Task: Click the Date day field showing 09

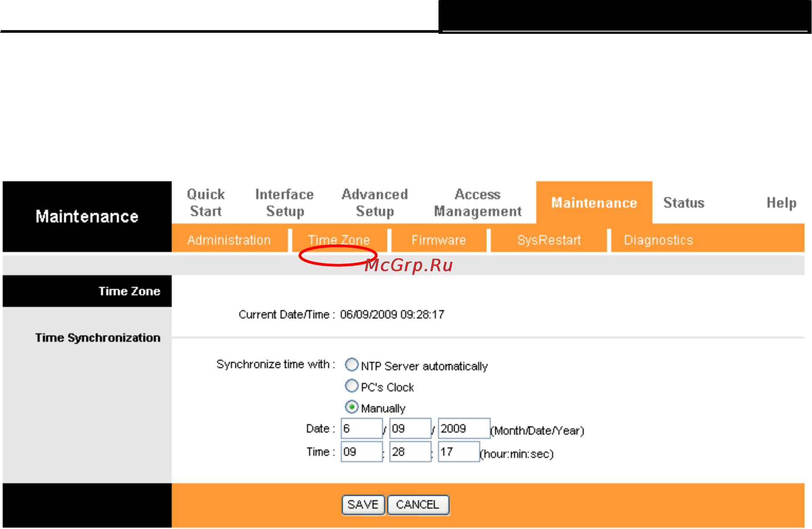Action: [x=410, y=428]
